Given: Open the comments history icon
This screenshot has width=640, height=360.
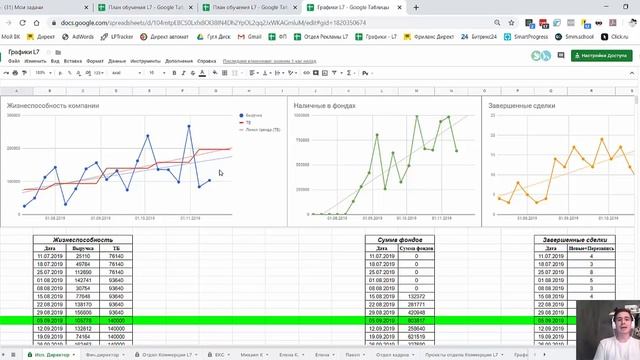Looking at the screenshot, I should (561, 56).
